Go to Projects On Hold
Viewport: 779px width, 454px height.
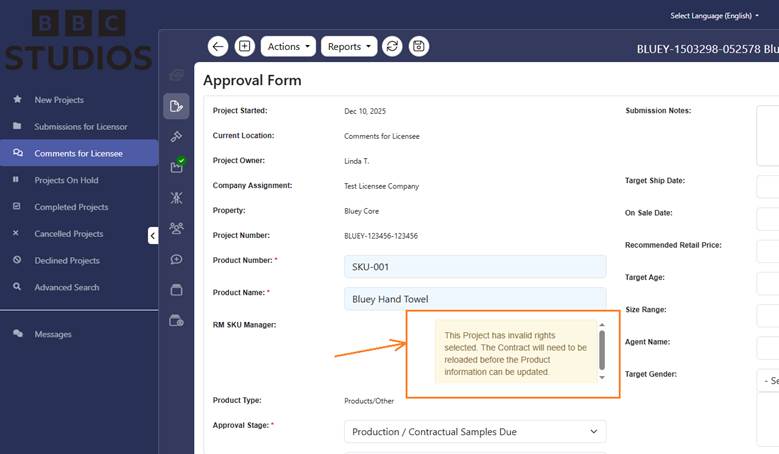(x=66, y=180)
